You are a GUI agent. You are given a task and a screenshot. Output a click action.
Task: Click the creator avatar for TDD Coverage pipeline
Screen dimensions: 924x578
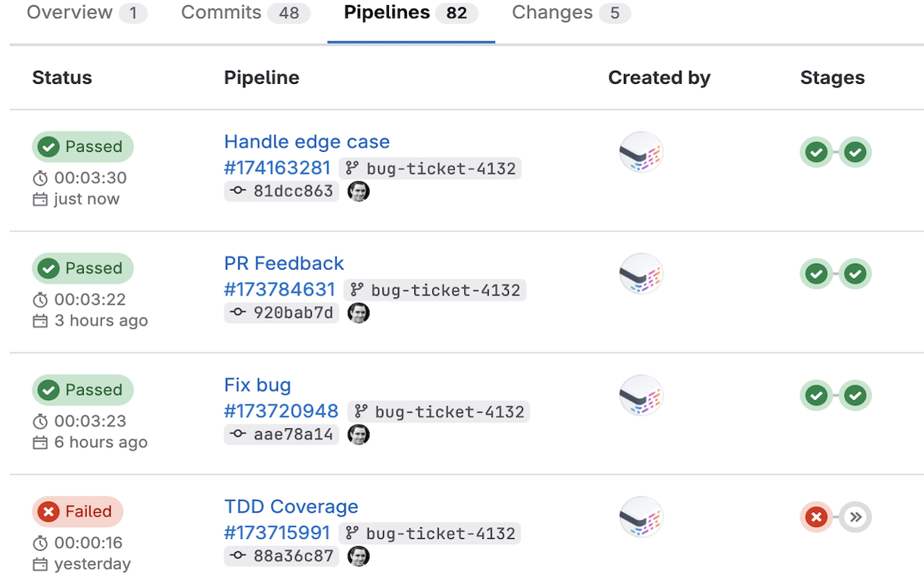coord(641,517)
